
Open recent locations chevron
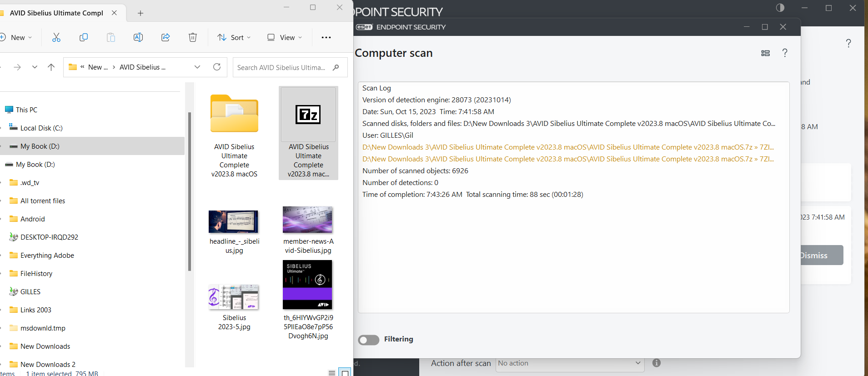coord(35,67)
